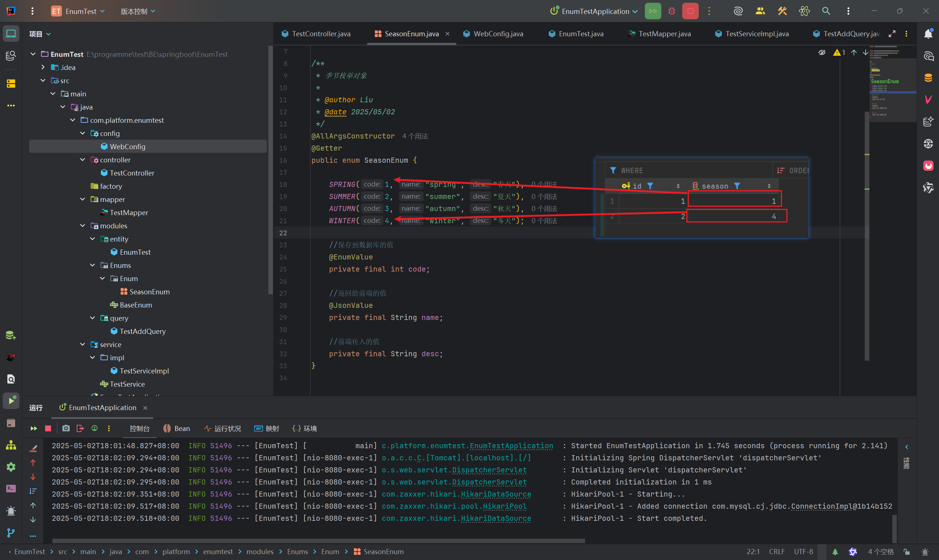The width and height of the screenshot is (939, 560).
Task: Open the Database tool window icon
Action: pyautogui.click(x=928, y=78)
